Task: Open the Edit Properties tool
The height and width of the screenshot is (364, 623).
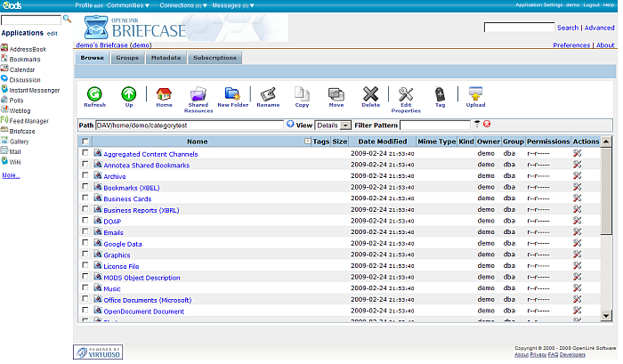Action: point(405,93)
